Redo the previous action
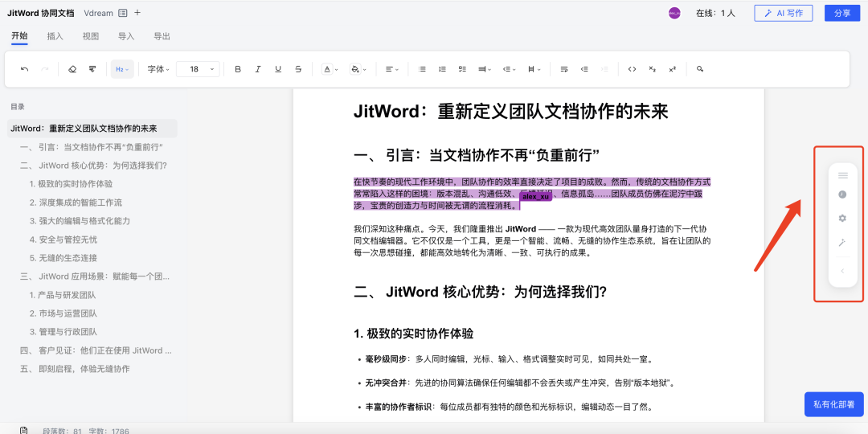The image size is (868, 434). coord(45,69)
